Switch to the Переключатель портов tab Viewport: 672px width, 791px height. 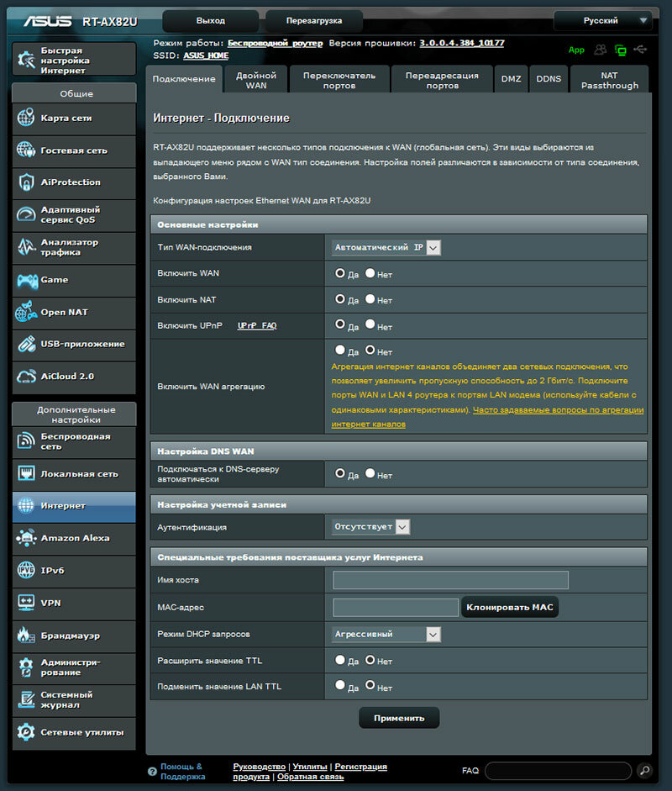pos(339,80)
